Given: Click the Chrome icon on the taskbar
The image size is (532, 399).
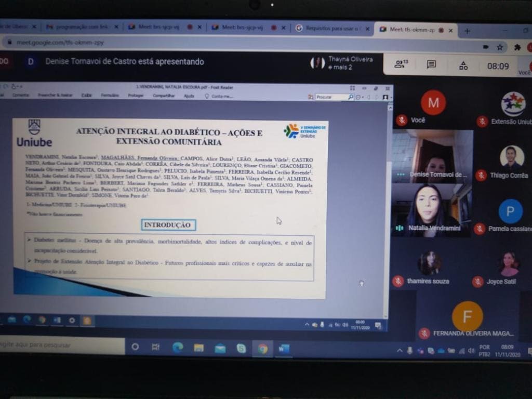Looking at the screenshot, I should point(262,349).
